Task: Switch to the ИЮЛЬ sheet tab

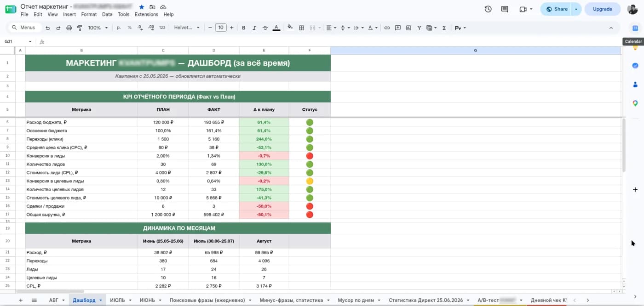Action: (x=121, y=300)
